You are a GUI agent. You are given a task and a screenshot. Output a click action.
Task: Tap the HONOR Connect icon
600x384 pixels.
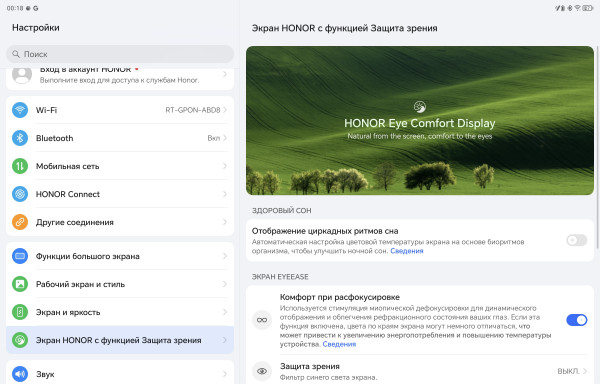coord(20,194)
